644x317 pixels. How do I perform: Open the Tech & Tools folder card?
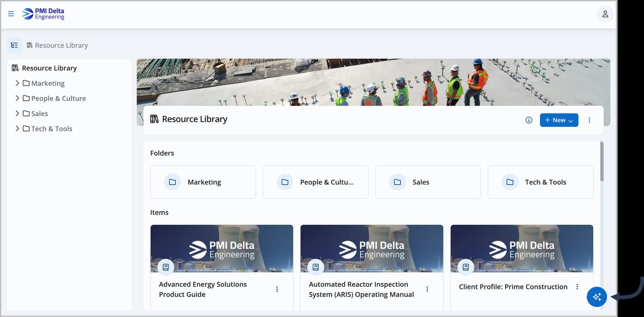tap(540, 182)
